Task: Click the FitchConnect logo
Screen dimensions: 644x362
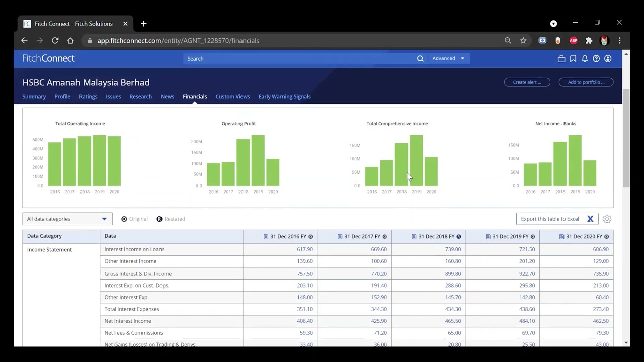Action: pos(48,58)
